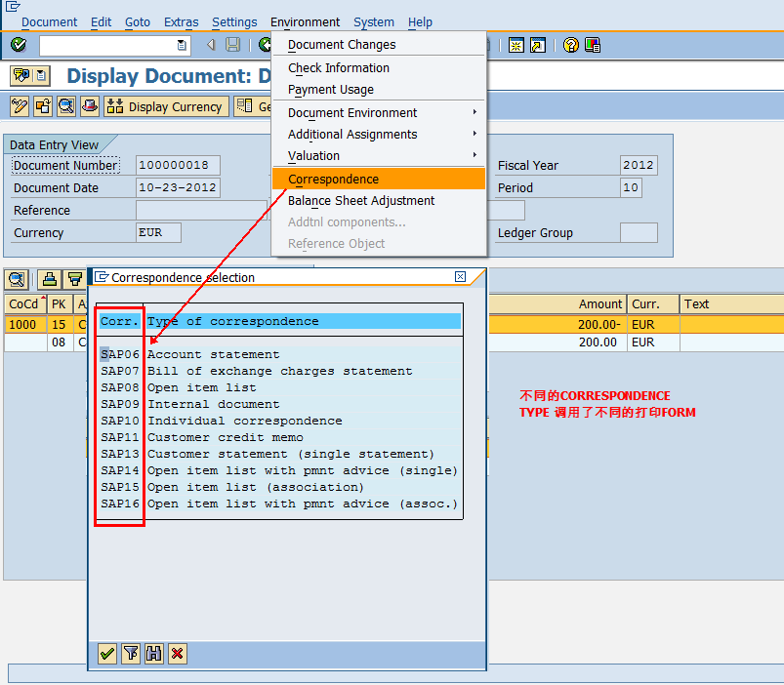Click the command input field
This screenshot has width=784, height=685.
point(107,45)
